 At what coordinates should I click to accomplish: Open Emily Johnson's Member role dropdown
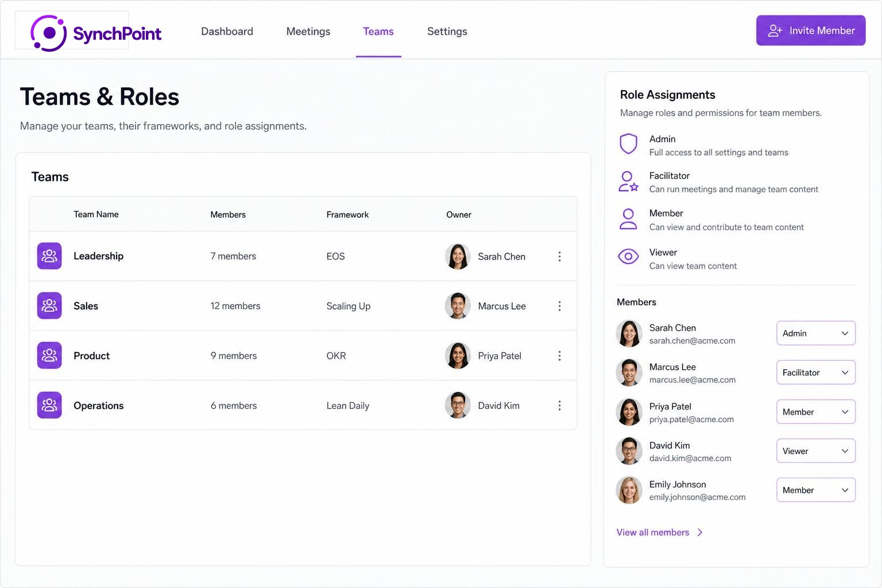coord(816,490)
